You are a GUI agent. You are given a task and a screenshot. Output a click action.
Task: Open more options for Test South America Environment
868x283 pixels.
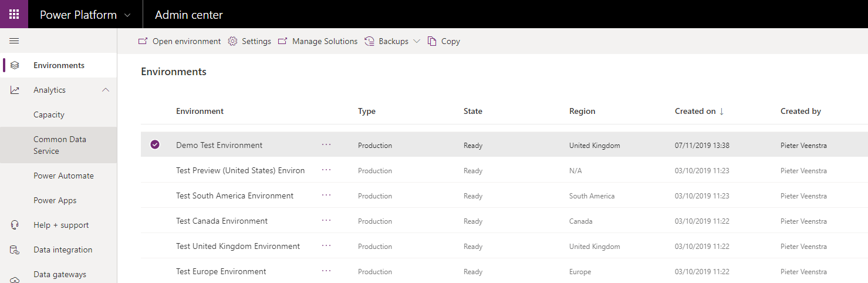coord(326,195)
